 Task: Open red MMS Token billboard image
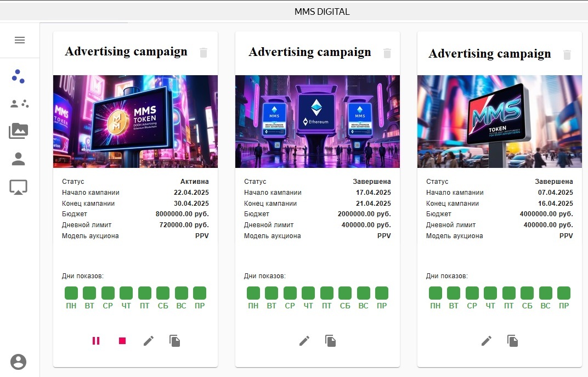(500, 121)
